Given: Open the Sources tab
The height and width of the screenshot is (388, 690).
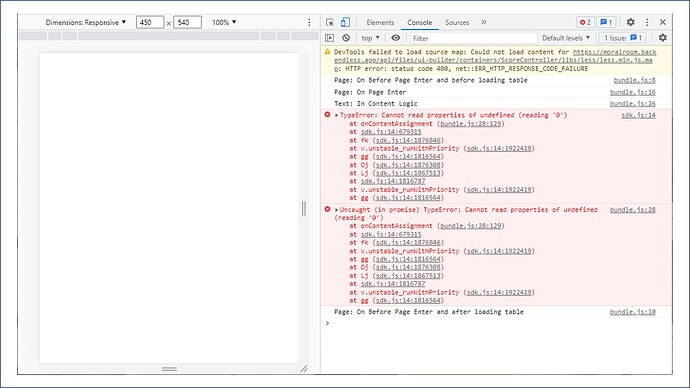Looking at the screenshot, I should [x=457, y=22].
